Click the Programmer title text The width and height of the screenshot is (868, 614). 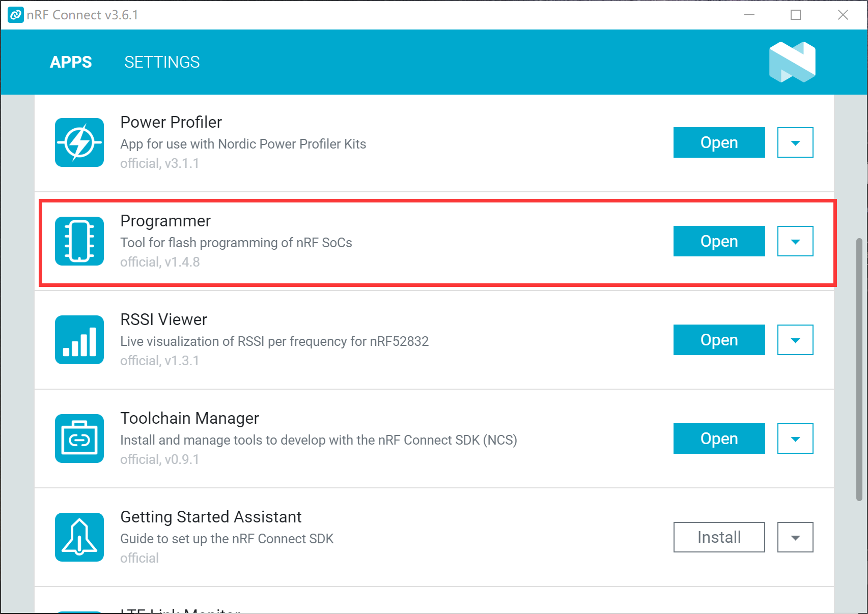click(165, 221)
